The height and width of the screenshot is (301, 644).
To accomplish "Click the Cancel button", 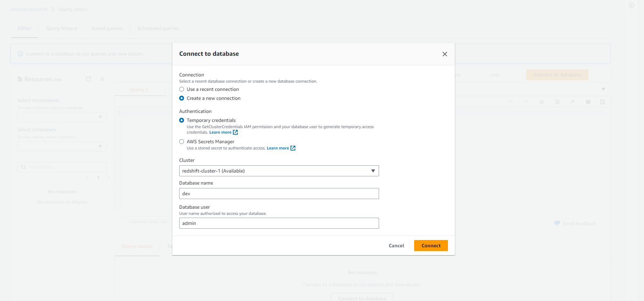I will pos(396,246).
